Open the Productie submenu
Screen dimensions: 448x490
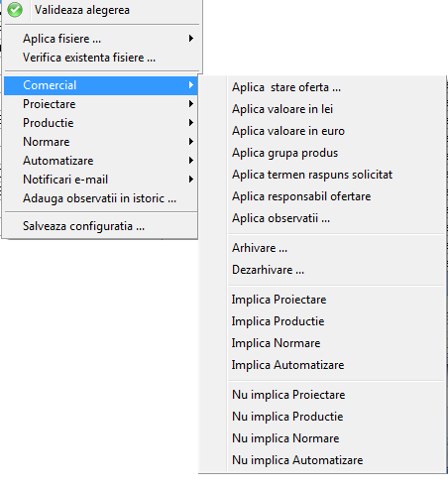101,123
